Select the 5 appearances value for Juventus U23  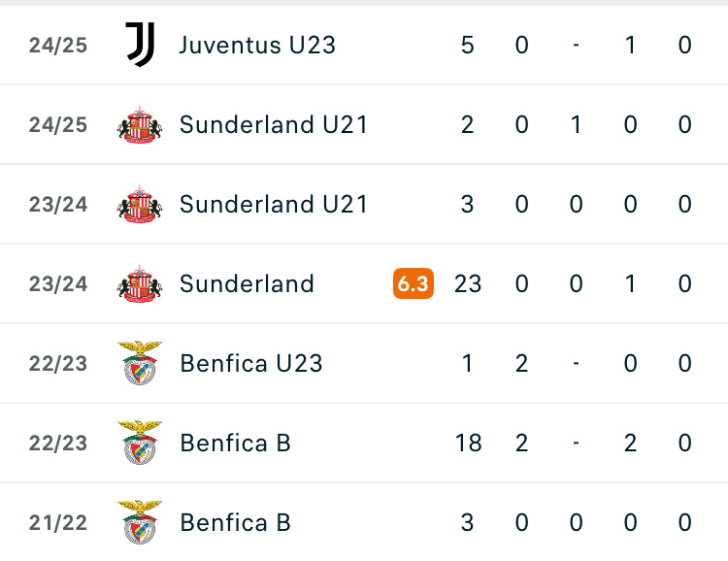(x=468, y=45)
